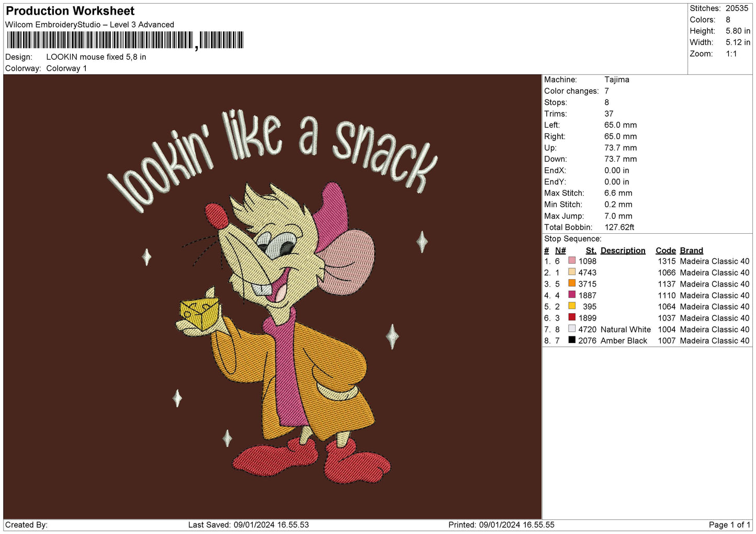Click the Left value 65.0 mm

[620, 125]
